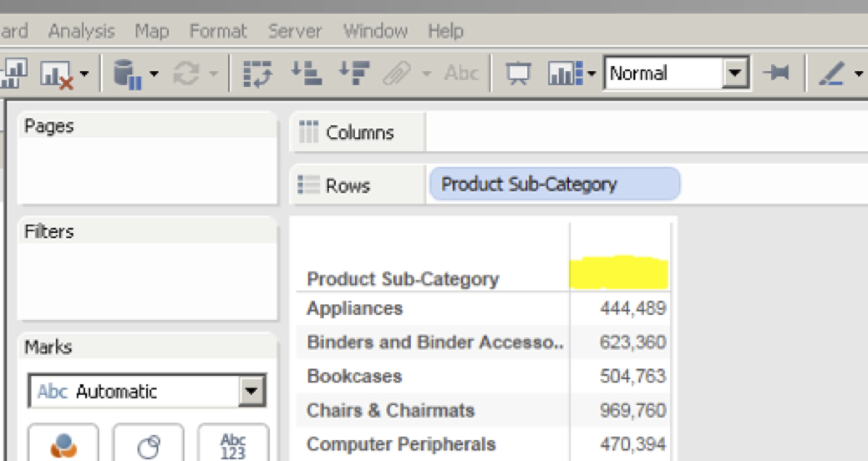Image resolution: width=868 pixels, height=461 pixels.
Task: Open the Help menu
Action: click(x=445, y=31)
